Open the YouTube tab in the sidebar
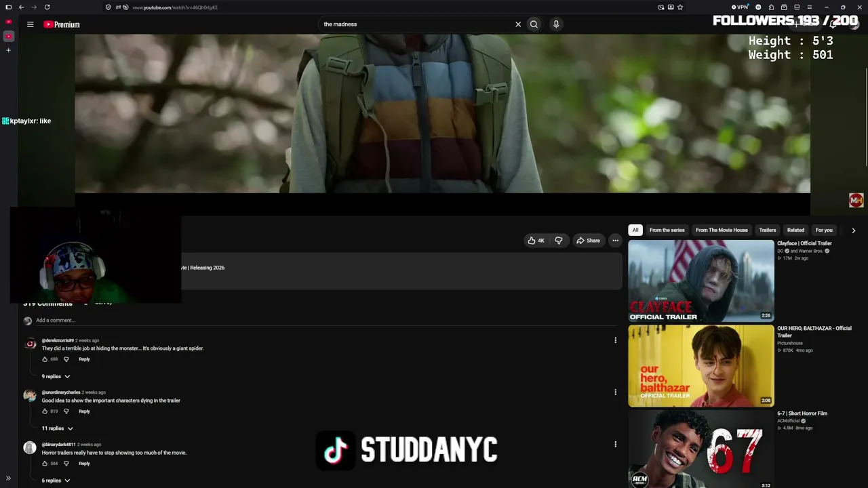The width and height of the screenshot is (868, 488). [x=9, y=36]
